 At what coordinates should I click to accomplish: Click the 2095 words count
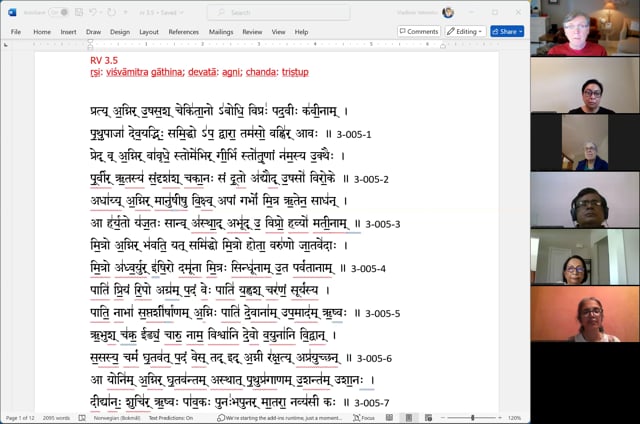point(56,418)
